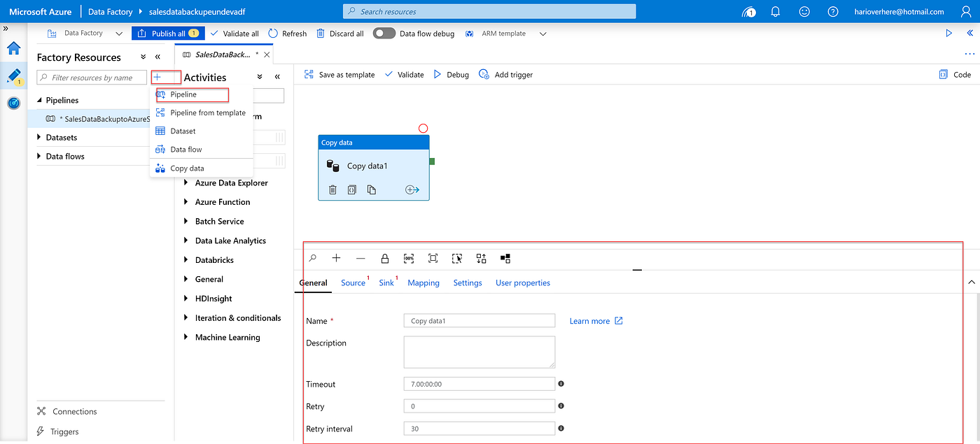980x444 pixels.
Task: Auto-align pipeline activities on canvas
Action: 481,258
